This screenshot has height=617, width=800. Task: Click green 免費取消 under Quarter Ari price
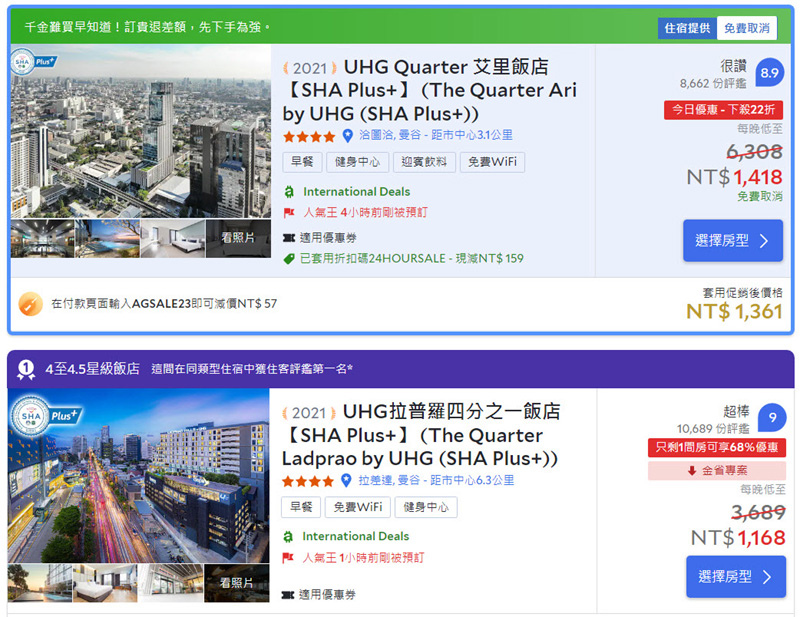[x=760, y=196]
